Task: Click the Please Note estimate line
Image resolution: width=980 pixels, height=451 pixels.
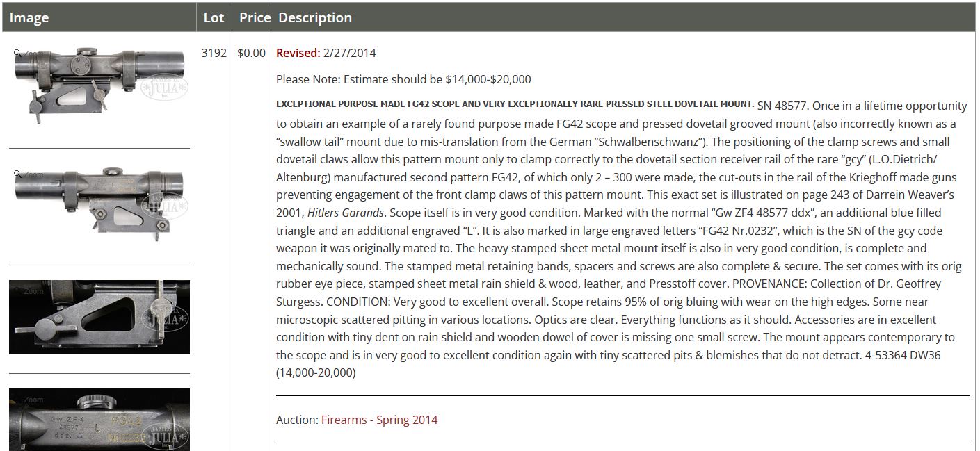Action: [403, 79]
